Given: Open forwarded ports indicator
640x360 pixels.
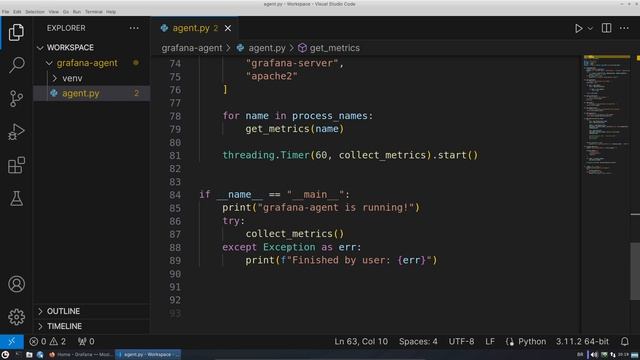Looking at the screenshot, I should pyautogui.click(x=86, y=341).
